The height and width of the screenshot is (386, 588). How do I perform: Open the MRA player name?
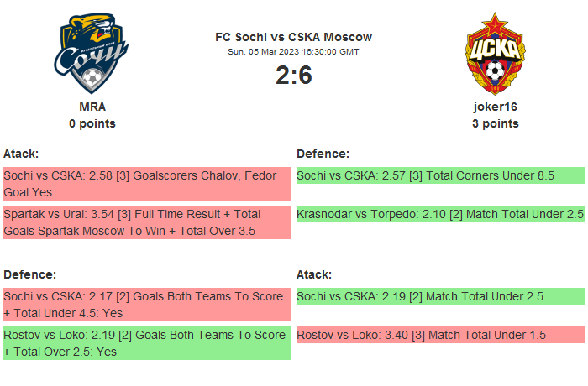point(92,107)
